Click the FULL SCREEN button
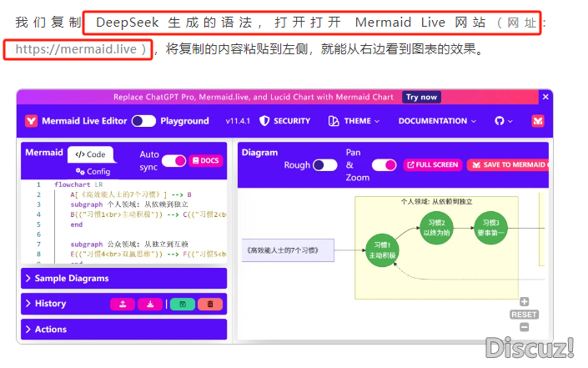The width and height of the screenshot is (588, 368). (432, 165)
